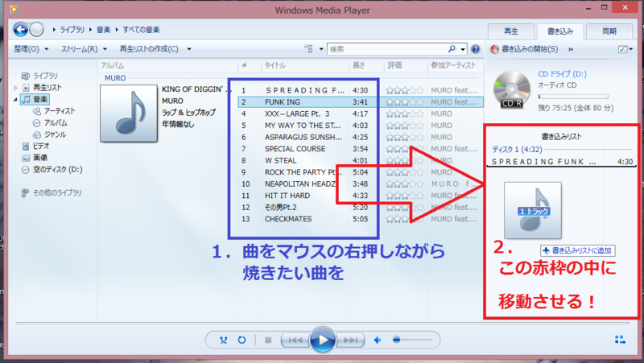Toggle repeat mode in playback bar

[x=242, y=340]
